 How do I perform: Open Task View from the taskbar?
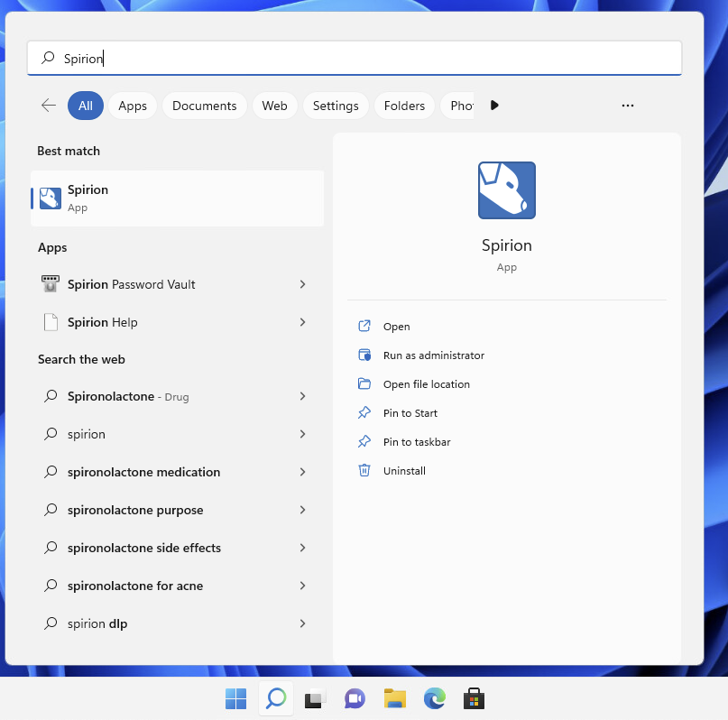[315, 698]
